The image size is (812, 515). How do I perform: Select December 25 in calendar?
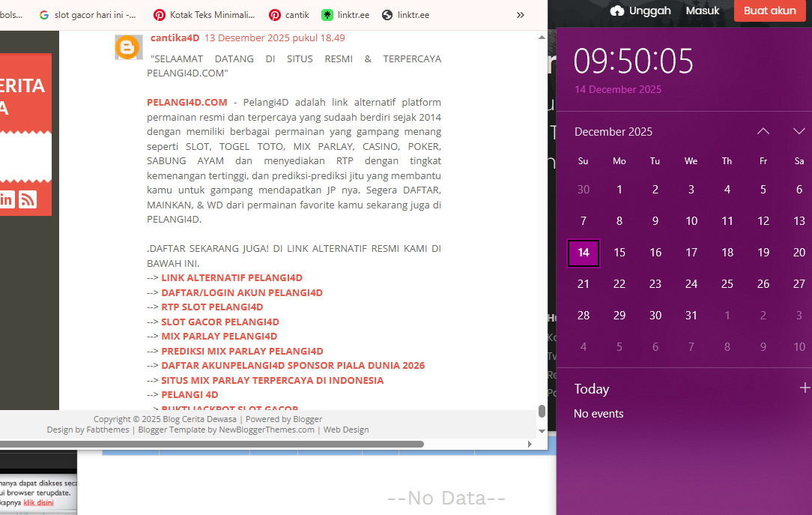pyautogui.click(x=727, y=284)
